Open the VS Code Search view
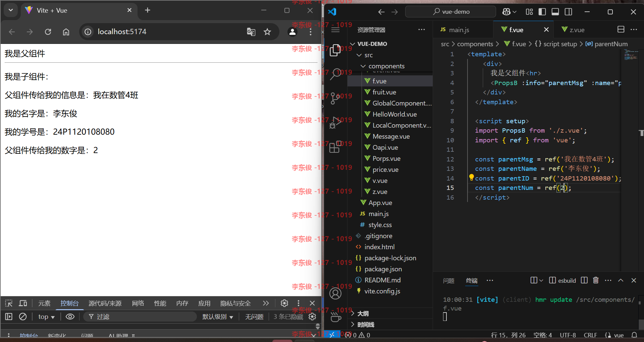This screenshot has width=644, height=342. click(x=335, y=74)
